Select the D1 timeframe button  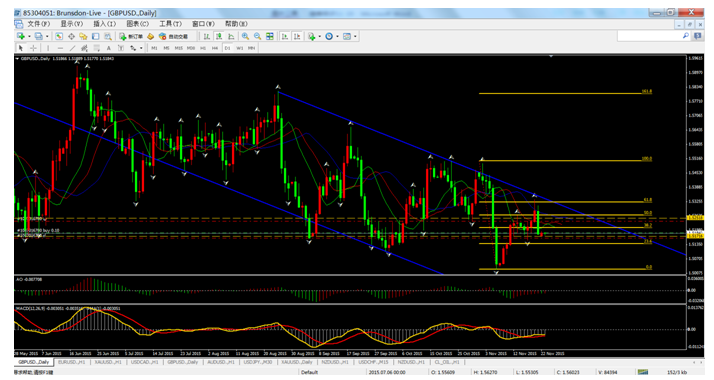tap(227, 48)
